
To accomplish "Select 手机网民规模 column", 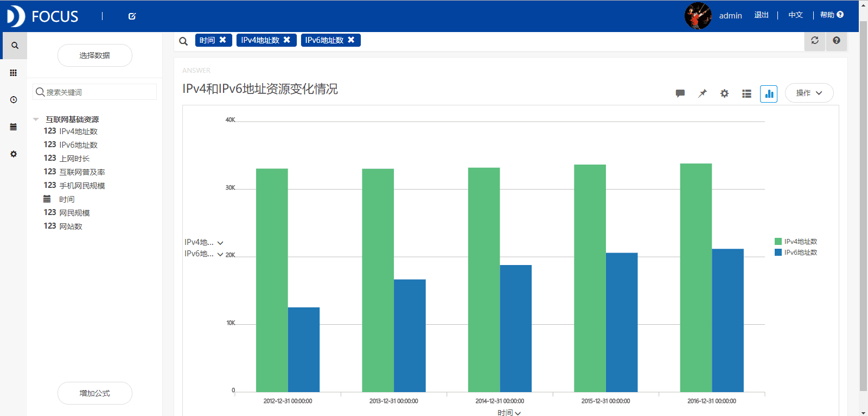I will tap(82, 186).
